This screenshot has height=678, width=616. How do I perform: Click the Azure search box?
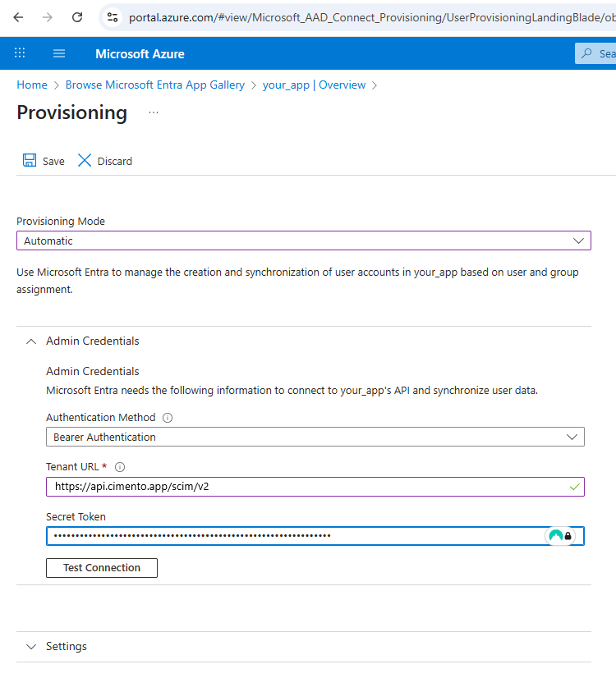[595, 53]
